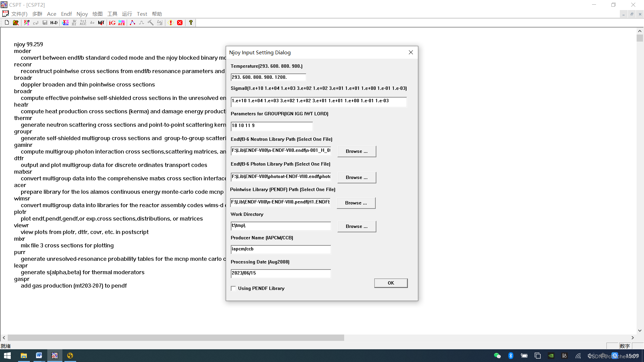Enable Using PENDF Library checkbox
This screenshot has width=644, height=362.
coord(233,288)
